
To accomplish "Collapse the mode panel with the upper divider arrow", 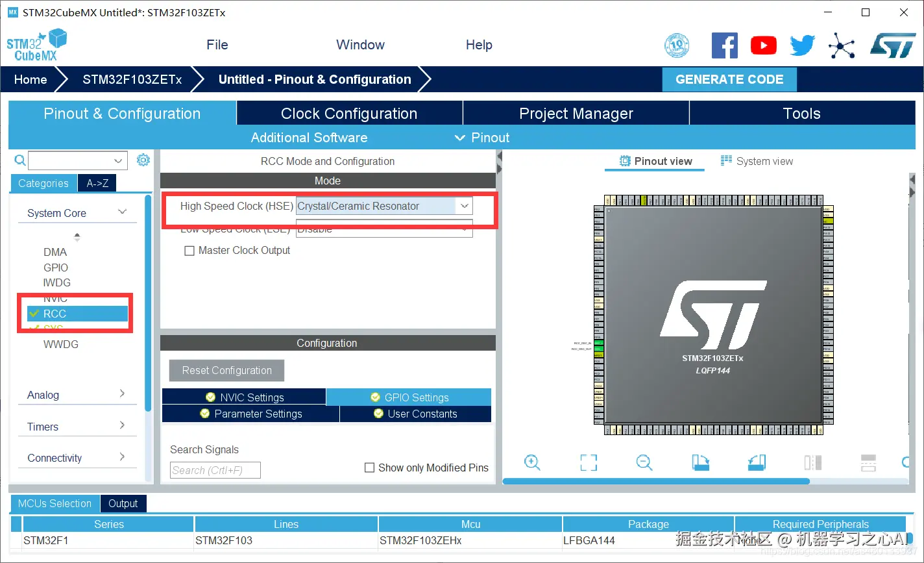I will tap(499, 156).
